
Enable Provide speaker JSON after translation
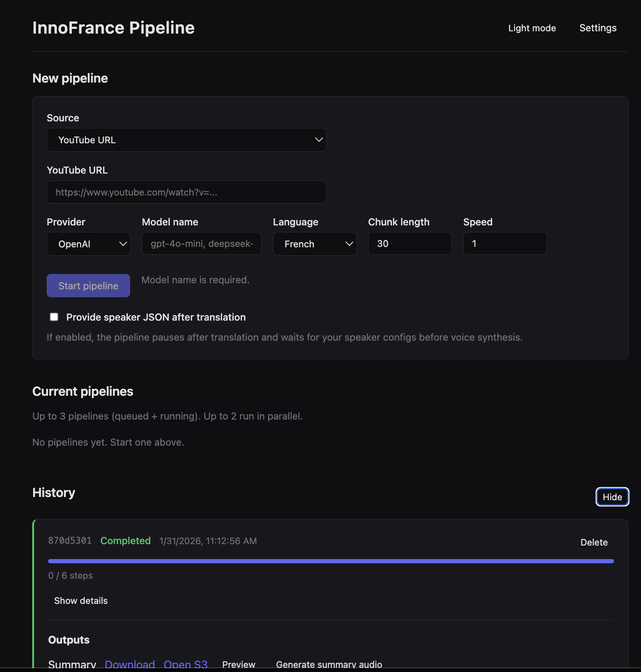[x=54, y=317]
